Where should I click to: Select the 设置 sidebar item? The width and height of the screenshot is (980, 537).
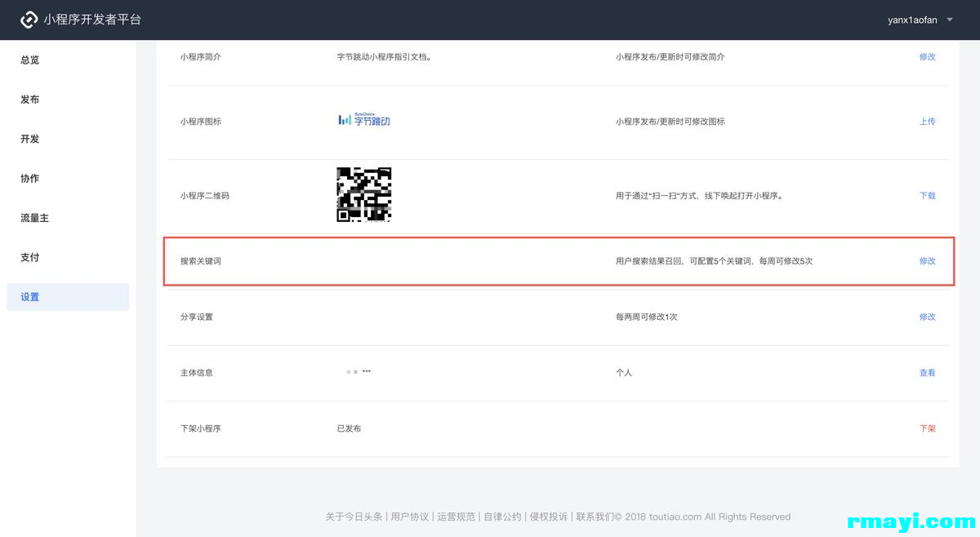[68, 297]
